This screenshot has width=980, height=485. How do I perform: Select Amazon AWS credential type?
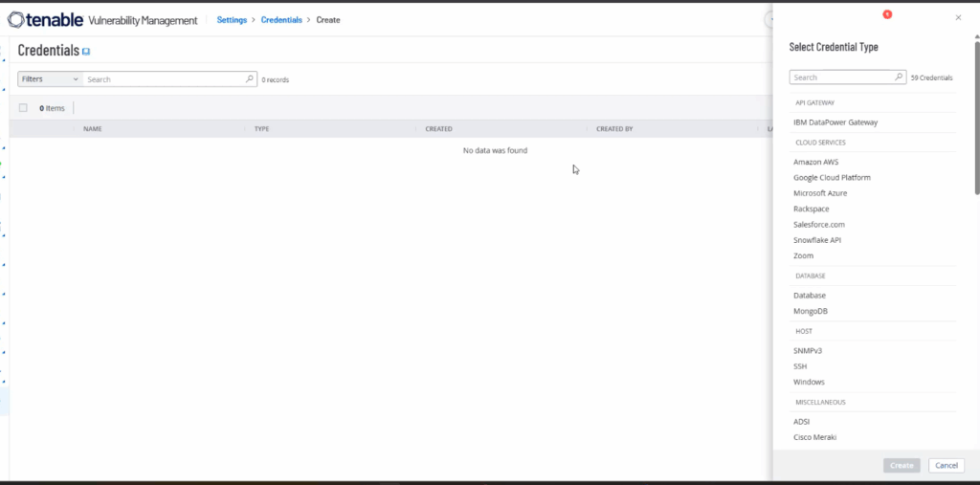coord(815,162)
